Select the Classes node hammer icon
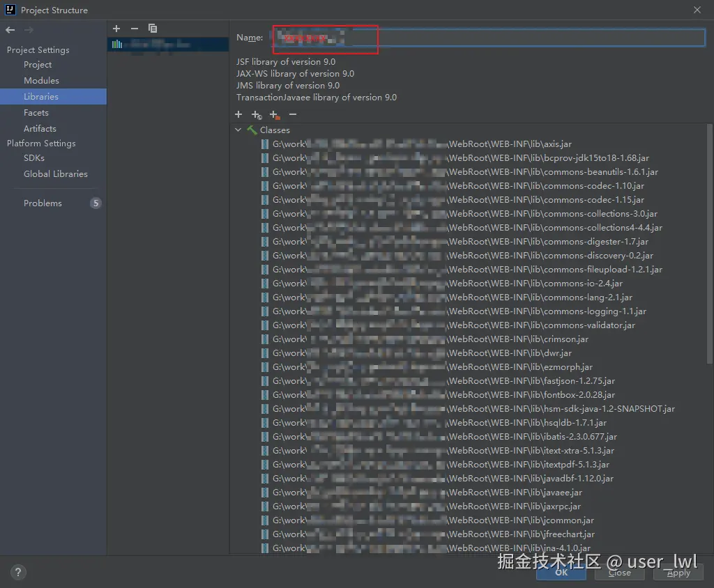The width and height of the screenshot is (714, 588). pyautogui.click(x=252, y=130)
